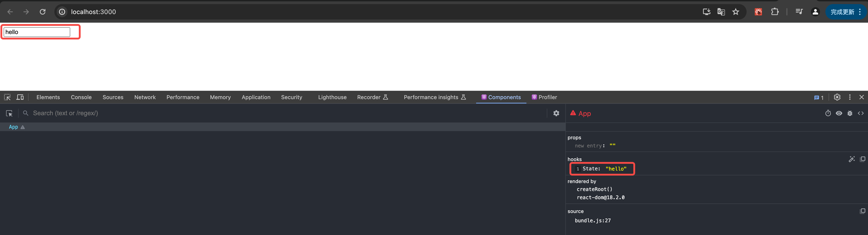Click the react-dom@18.2.0 entry
This screenshot has height=235, width=868.
600,198
